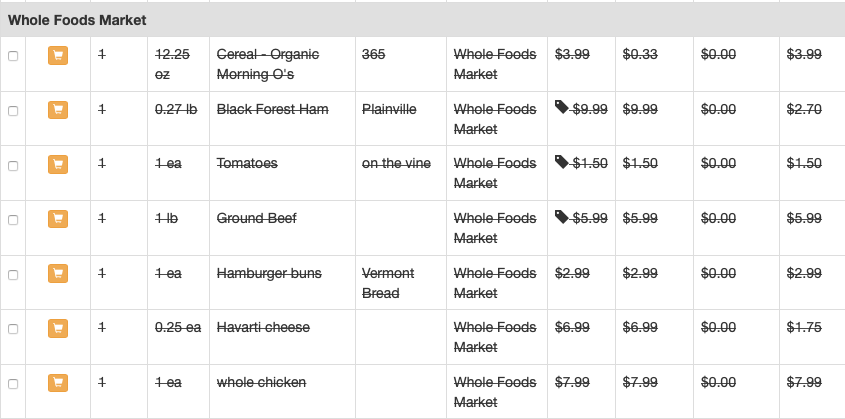Click cart icon for Black Forest Ham
The width and height of the screenshot is (845, 419).
click(58, 110)
